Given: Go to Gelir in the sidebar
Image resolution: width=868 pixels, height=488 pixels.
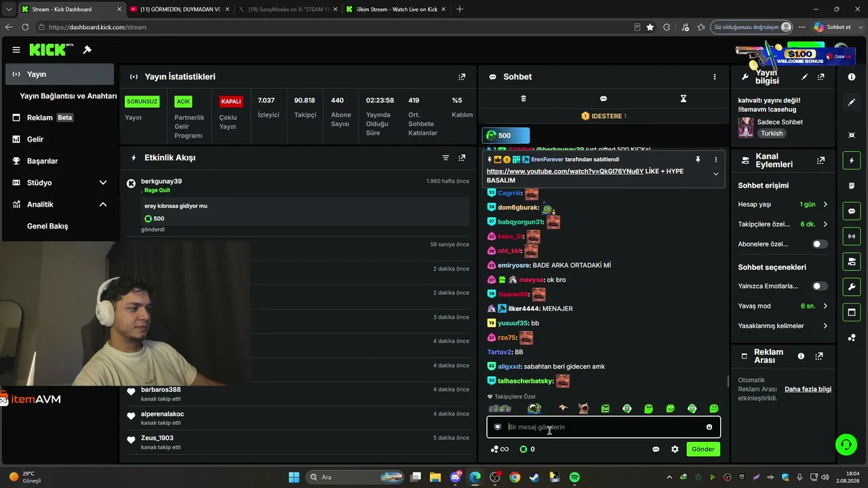Looking at the screenshot, I should (60, 140).
